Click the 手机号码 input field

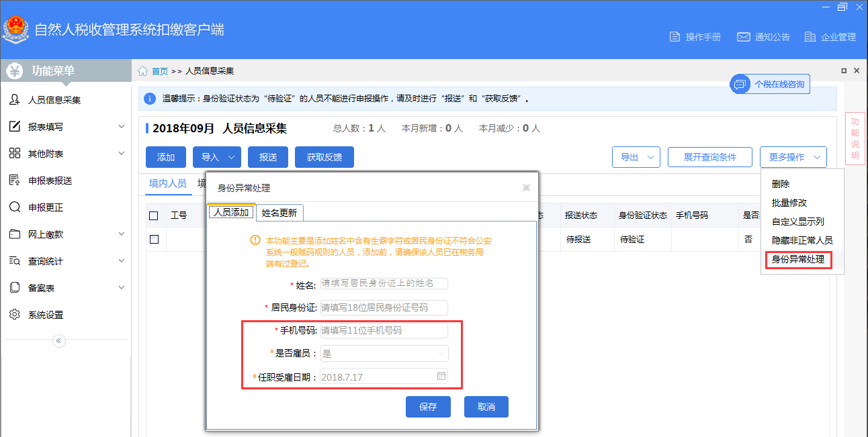click(384, 330)
